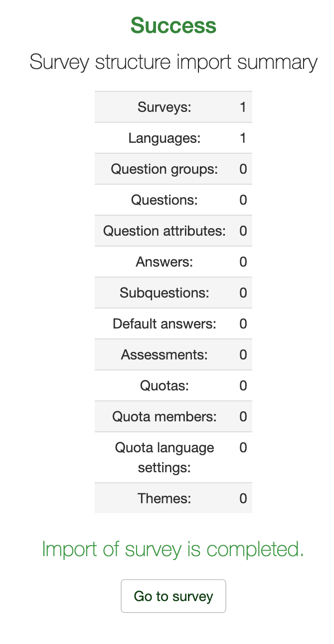This screenshot has width=334, height=644.
Task: Click Survey structure import summary title
Action: tap(173, 62)
